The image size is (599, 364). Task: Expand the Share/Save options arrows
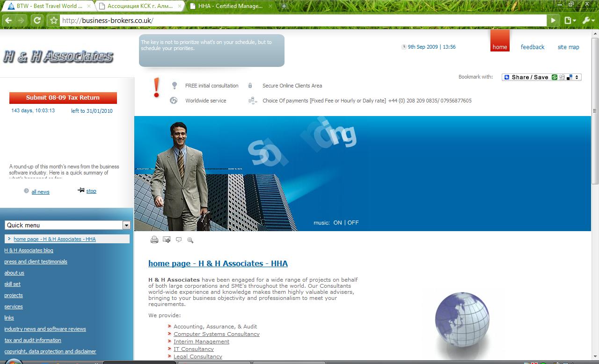point(576,77)
